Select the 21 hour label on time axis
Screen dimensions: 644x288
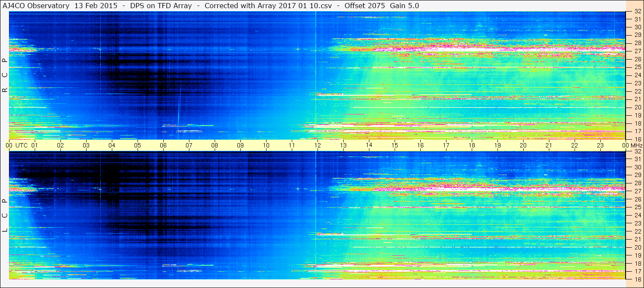(x=549, y=145)
